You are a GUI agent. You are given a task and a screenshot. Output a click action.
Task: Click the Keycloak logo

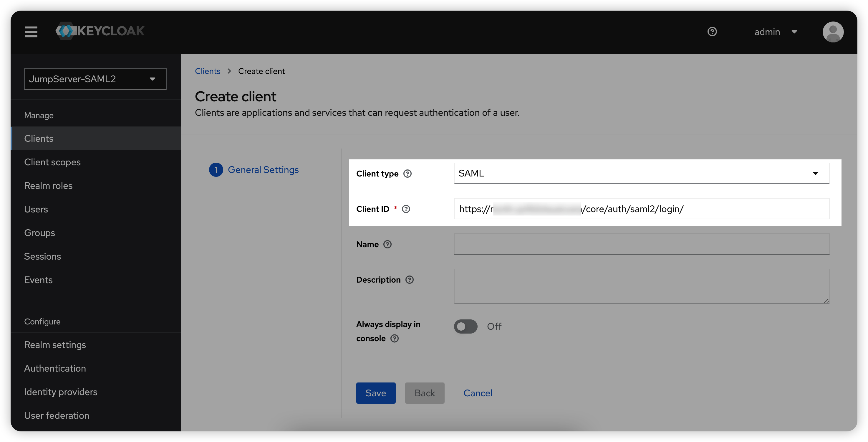coord(100,31)
